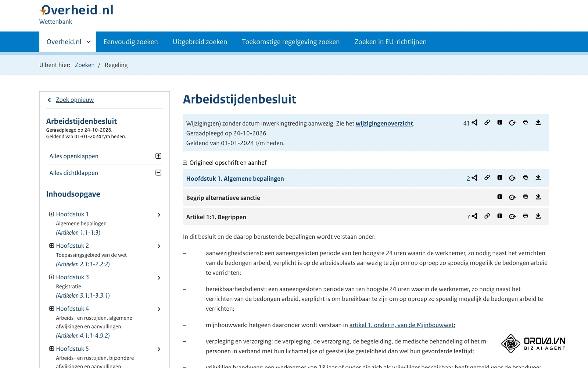Expand Hoofdstuk 3 plus icon in Inhoudsopgave

click(52, 277)
